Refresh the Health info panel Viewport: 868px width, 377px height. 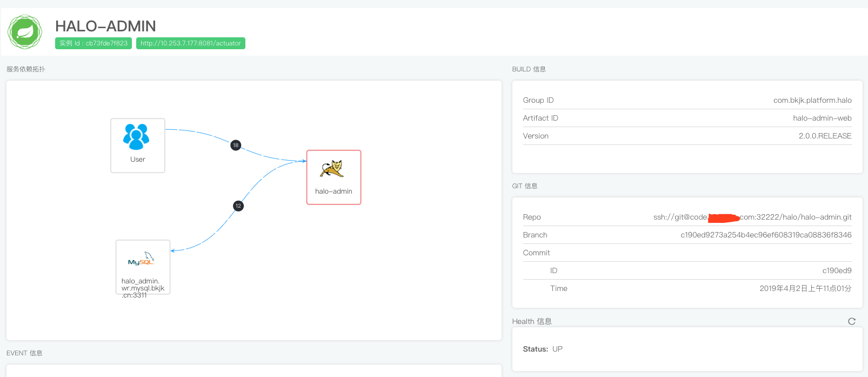click(852, 321)
